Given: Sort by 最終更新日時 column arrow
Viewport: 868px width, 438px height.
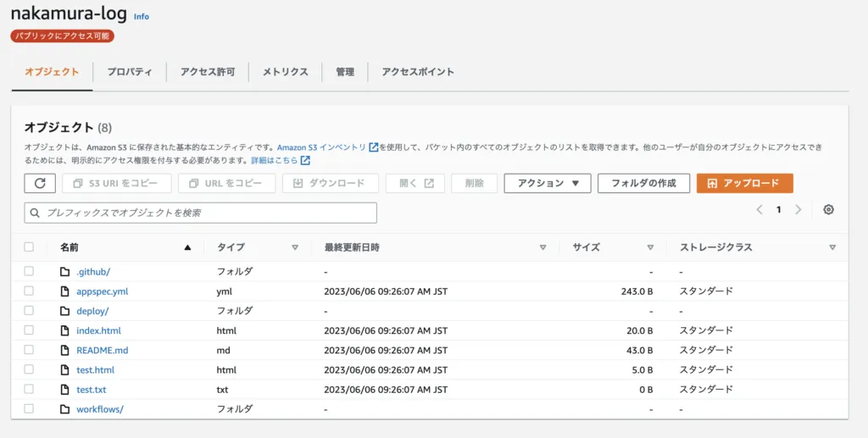Looking at the screenshot, I should click(543, 247).
